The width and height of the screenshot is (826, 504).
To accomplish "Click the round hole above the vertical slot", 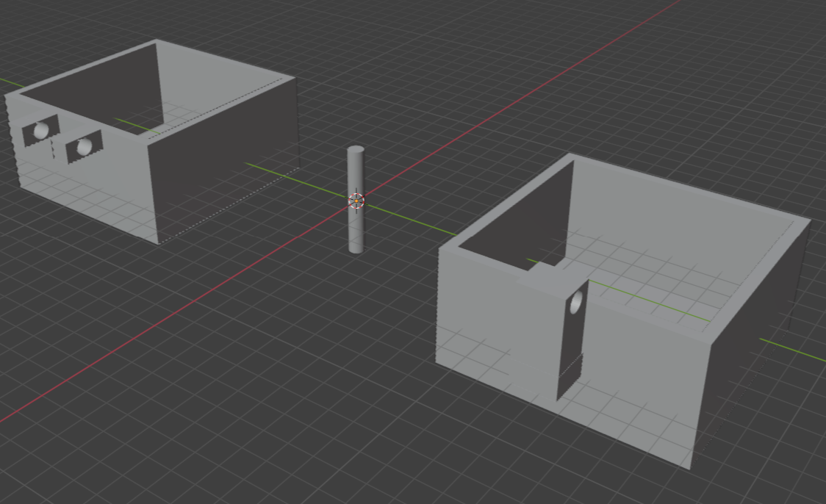I will [576, 302].
